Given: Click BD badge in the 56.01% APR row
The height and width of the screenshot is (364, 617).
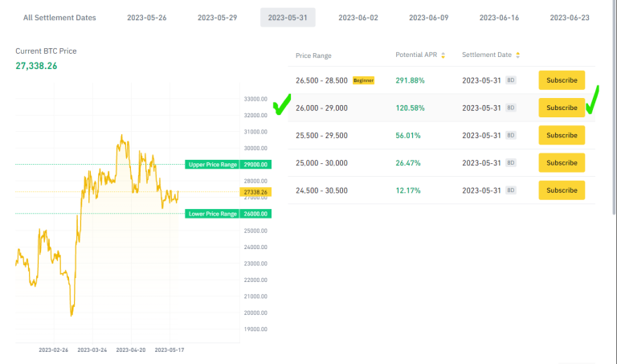Looking at the screenshot, I should click(x=510, y=135).
